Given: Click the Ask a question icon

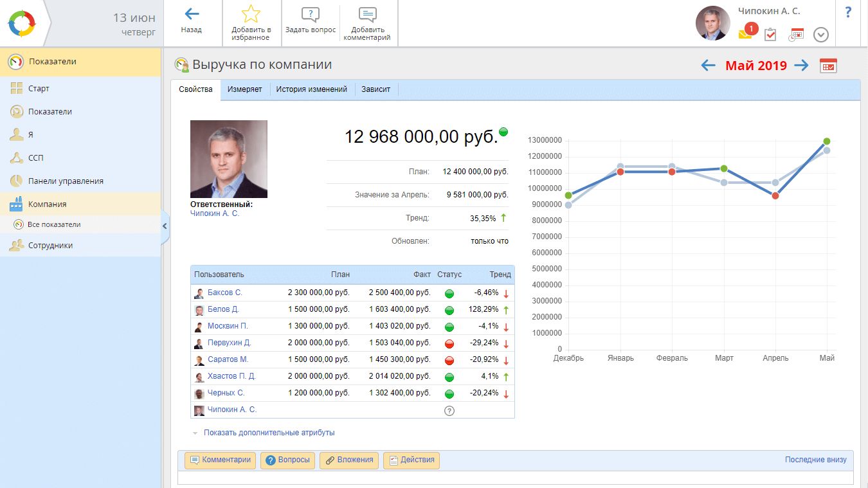Looking at the screenshot, I should pyautogui.click(x=311, y=15).
